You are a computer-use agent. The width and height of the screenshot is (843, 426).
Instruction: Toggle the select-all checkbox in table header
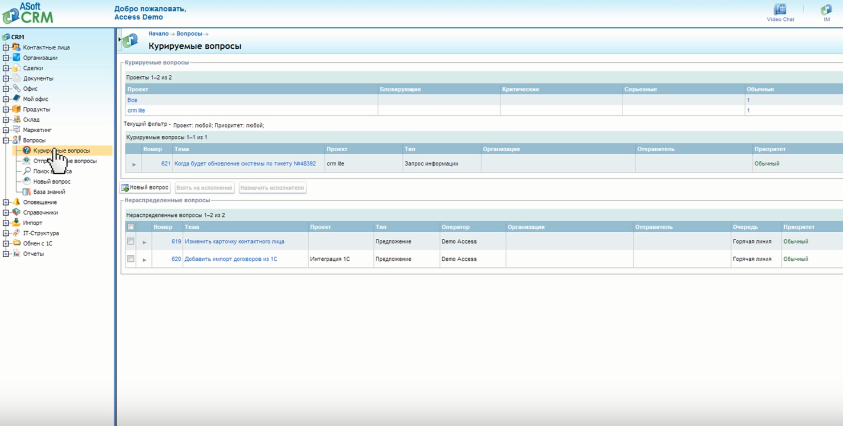(x=130, y=227)
